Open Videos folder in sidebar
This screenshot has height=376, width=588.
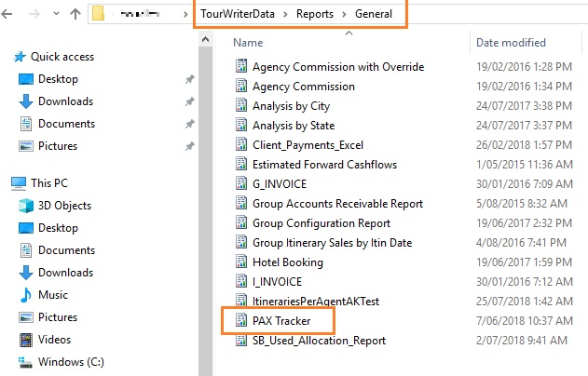[54, 340]
